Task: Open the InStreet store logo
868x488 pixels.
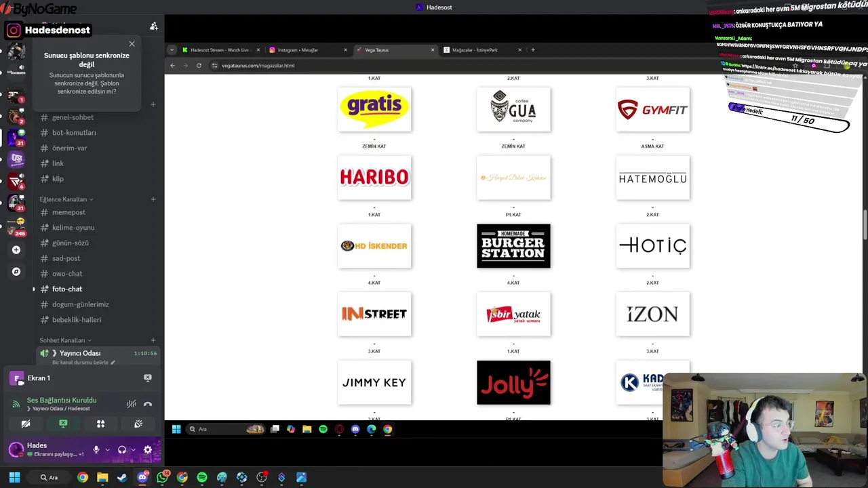Action: coord(374,314)
